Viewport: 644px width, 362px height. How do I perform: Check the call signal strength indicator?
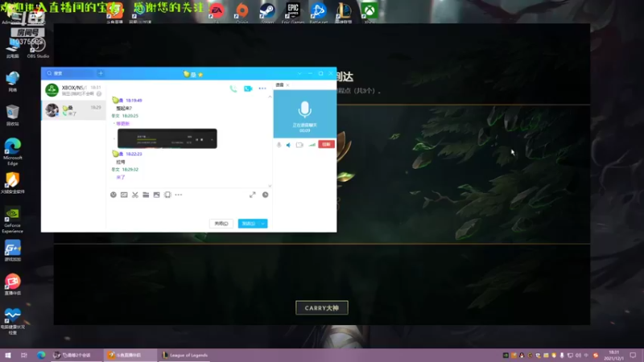point(312,145)
